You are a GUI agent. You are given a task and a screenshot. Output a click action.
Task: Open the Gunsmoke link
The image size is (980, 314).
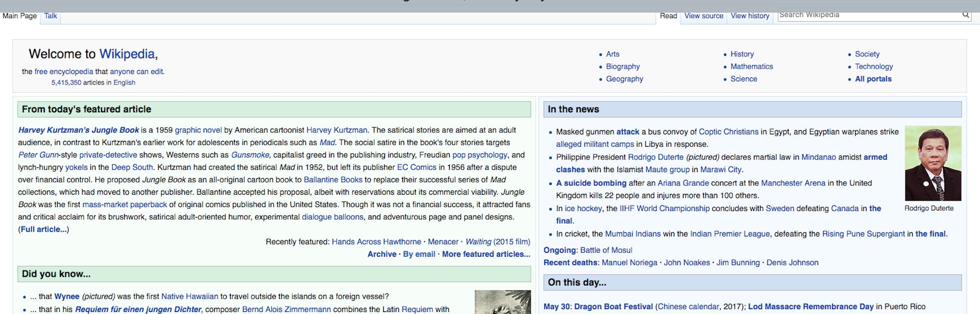(x=250, y=155)
